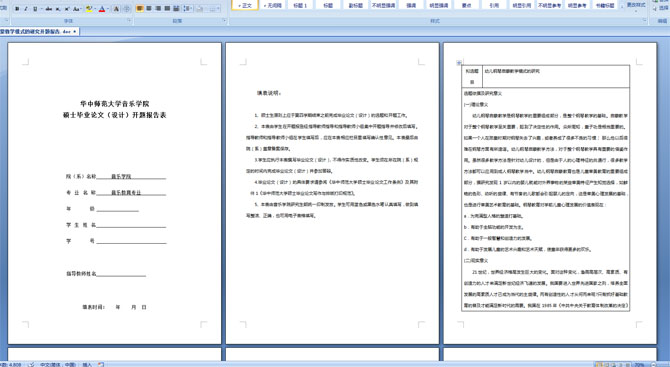Select the 标题 1 style
The image size is (670, 367).
[x=300, y=5]
